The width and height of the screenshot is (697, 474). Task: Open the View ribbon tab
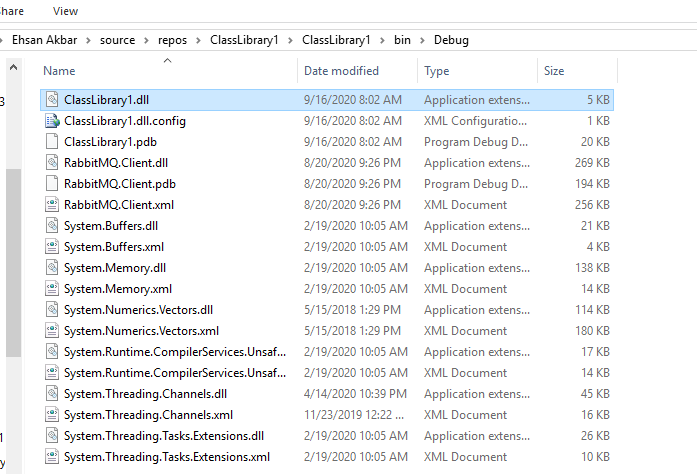65,11
